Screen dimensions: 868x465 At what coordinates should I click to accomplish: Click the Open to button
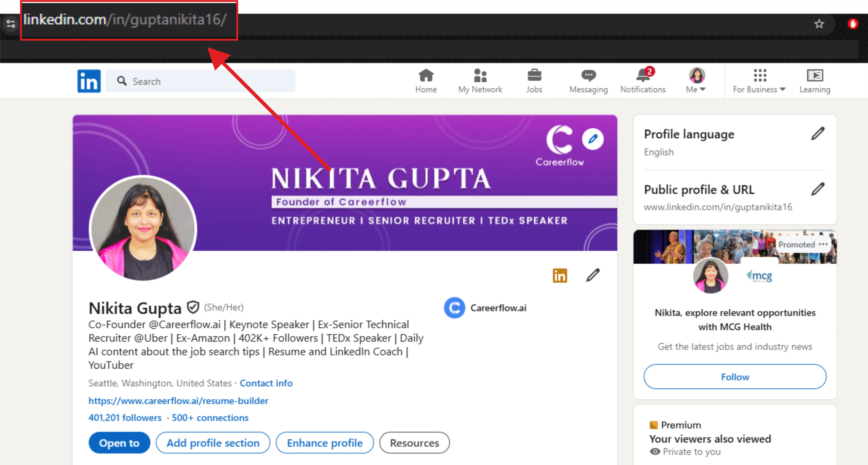(x=119, y=443)
